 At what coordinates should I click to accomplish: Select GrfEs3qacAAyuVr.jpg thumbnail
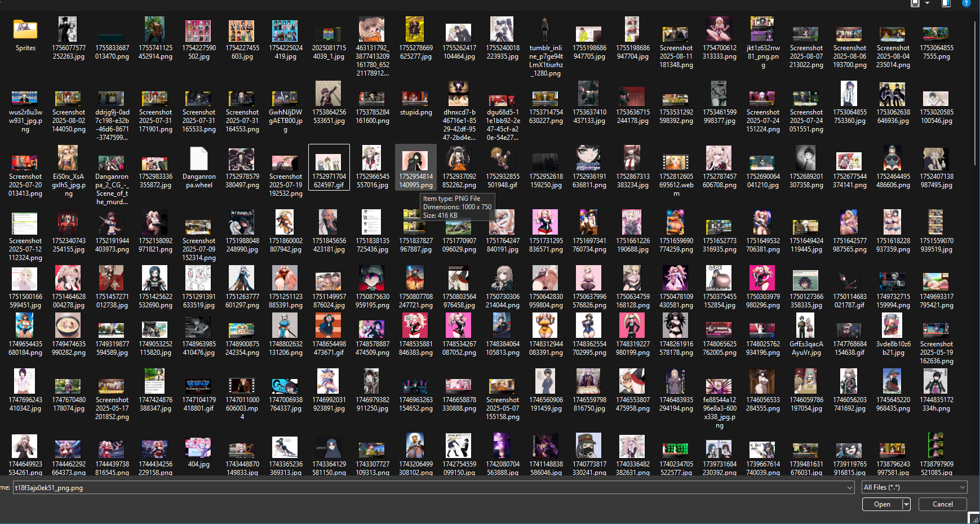(x=806, y=326)
